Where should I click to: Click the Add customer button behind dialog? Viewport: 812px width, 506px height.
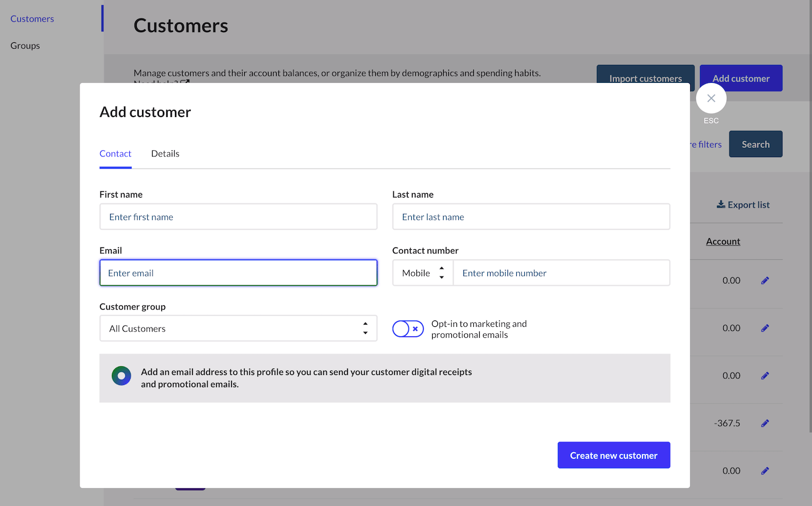tap(741, 78)
